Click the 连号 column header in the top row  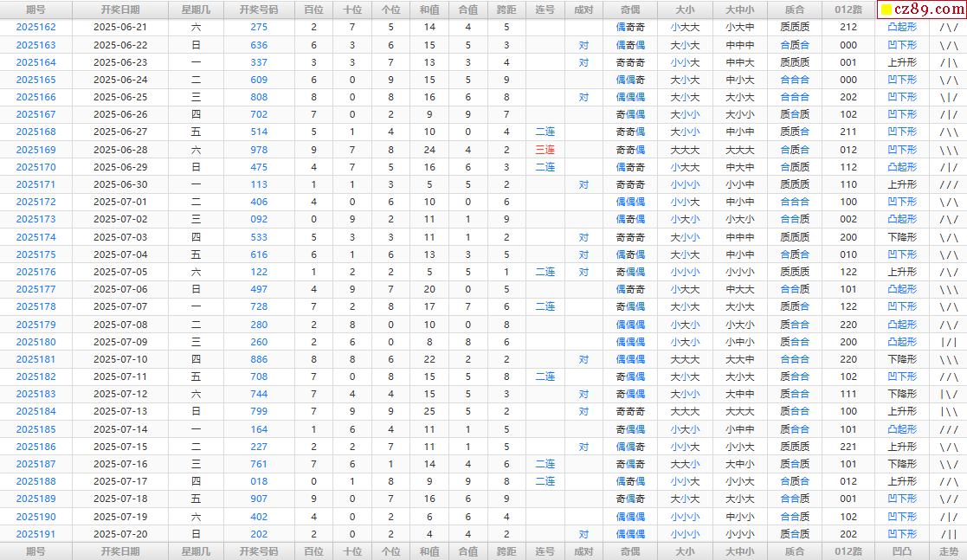[545, 10]
